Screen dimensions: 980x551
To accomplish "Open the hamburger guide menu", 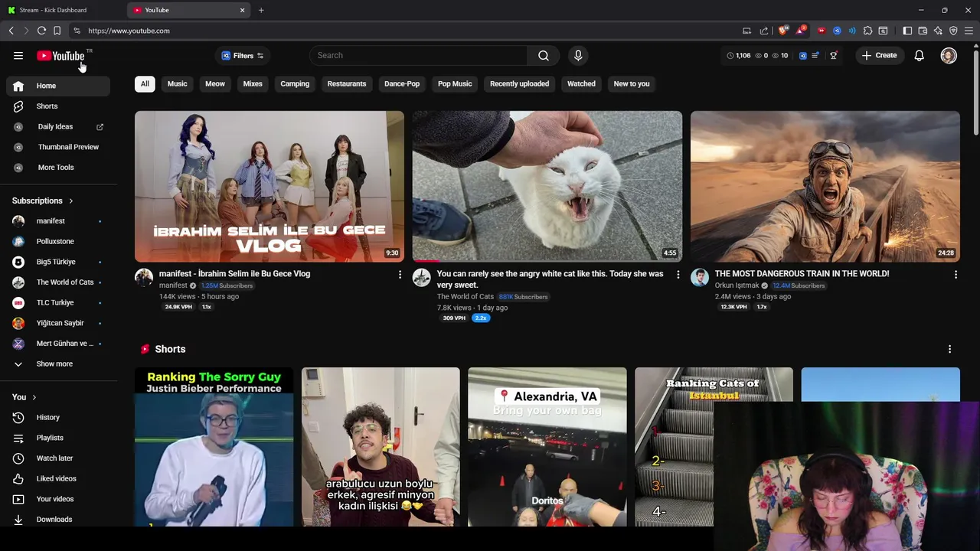I will coord(18,56).
